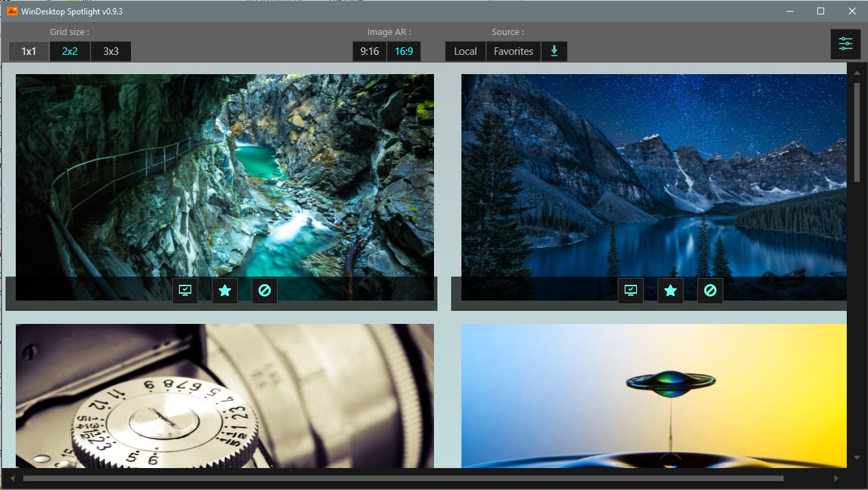Set the canyon image as desktop wallpaper

(184, 290)
